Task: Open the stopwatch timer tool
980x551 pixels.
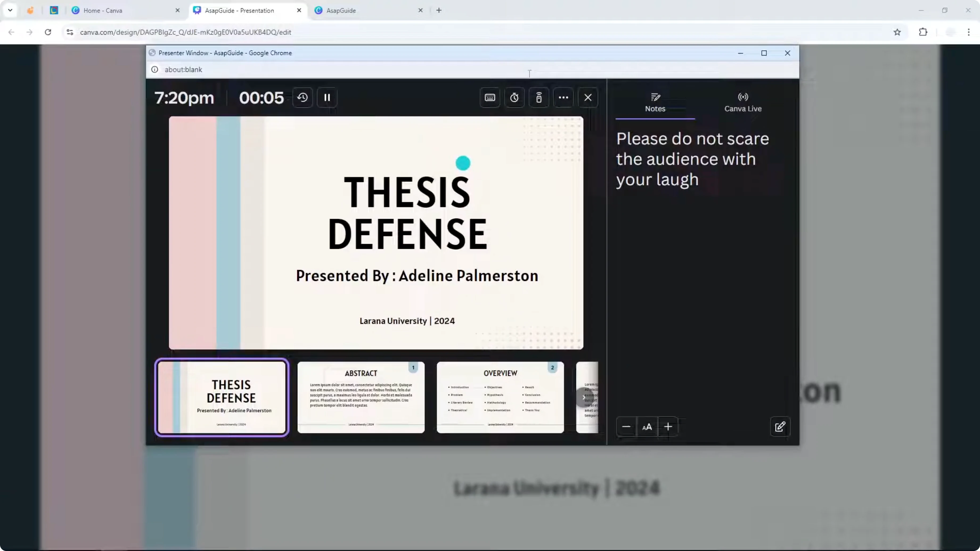Action: click(x=514, y=98)
